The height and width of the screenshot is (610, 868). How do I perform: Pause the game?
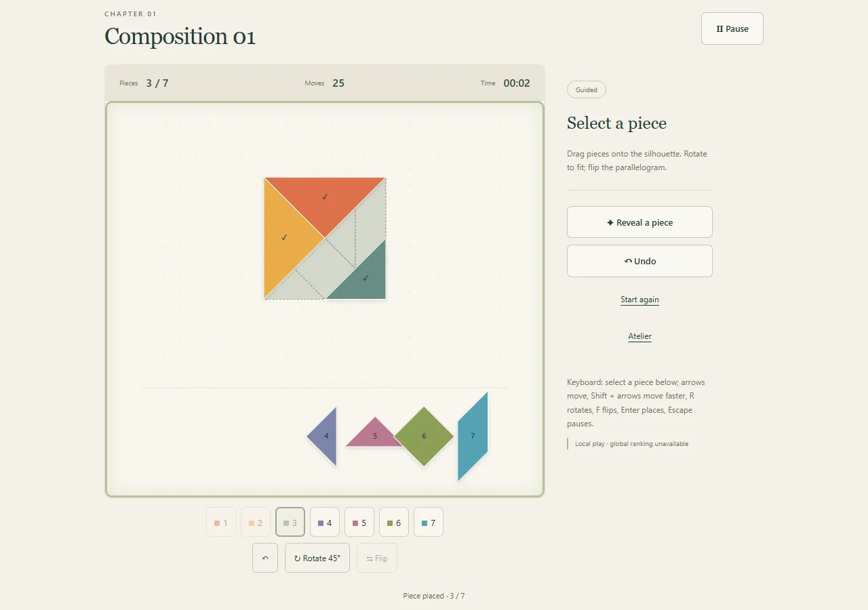[732, 28]
